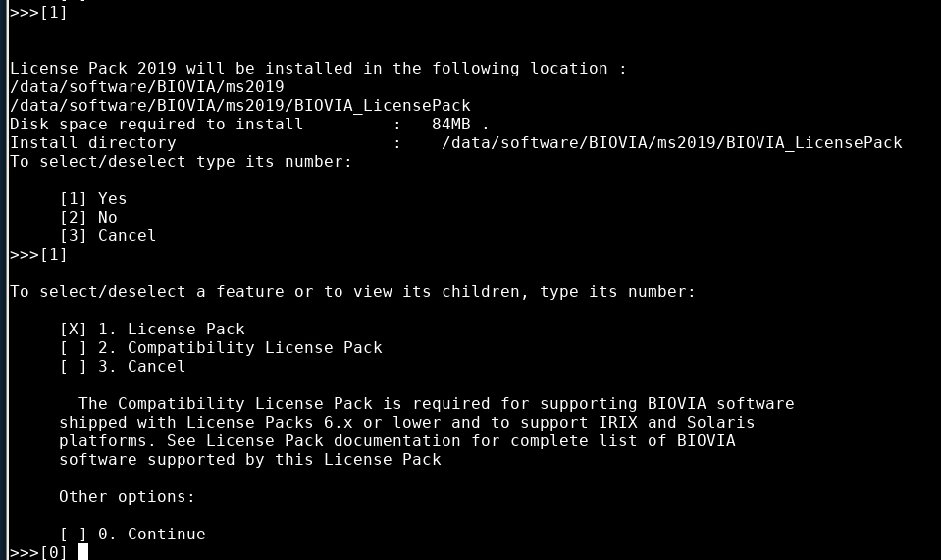Click the checkbox beside 0. Continue
This screenshot has width=941, height=560.
tap(73, 534)
